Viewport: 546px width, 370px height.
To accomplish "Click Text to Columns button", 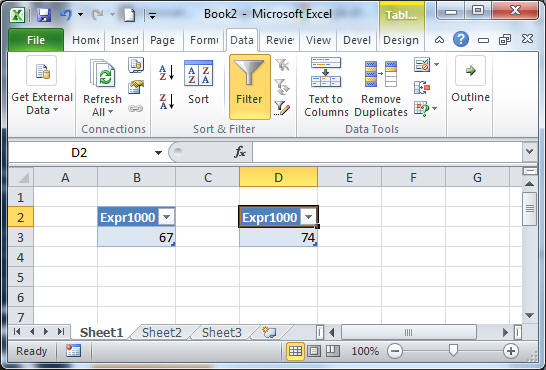I will [326, 87].
